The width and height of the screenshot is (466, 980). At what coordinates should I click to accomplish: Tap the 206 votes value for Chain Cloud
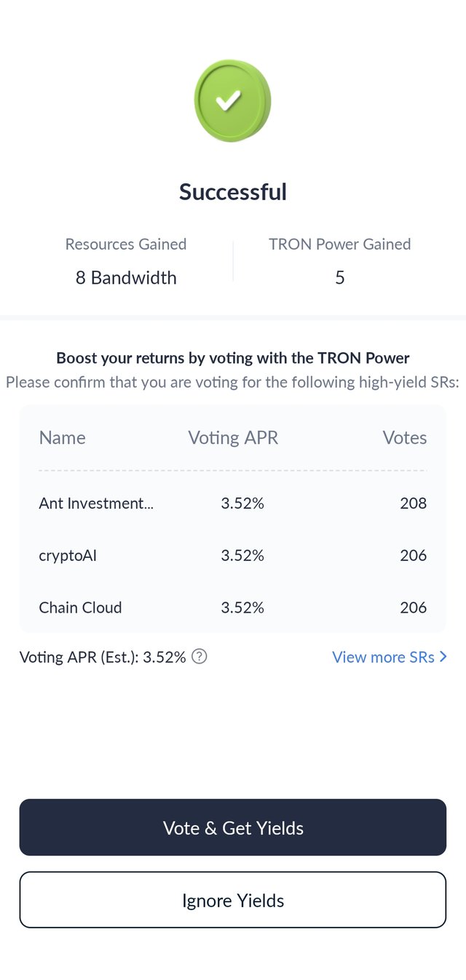[414, 607]
